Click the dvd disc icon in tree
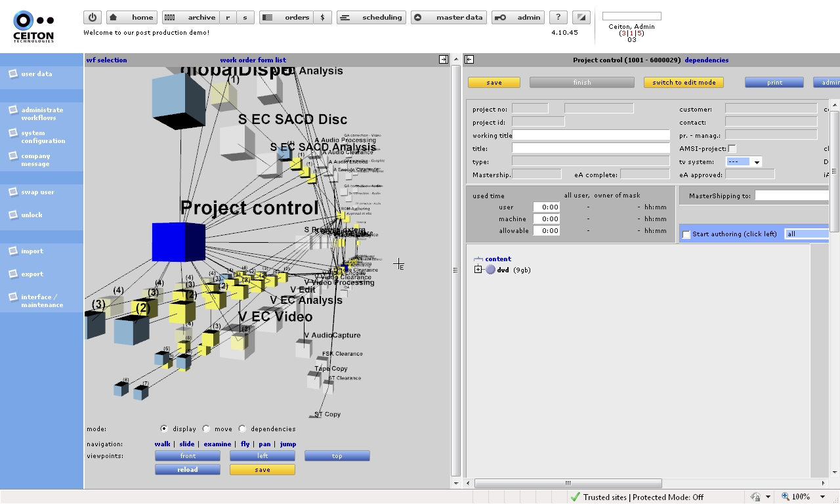This screenshot has width=840, height=504. tap(490, 270)
